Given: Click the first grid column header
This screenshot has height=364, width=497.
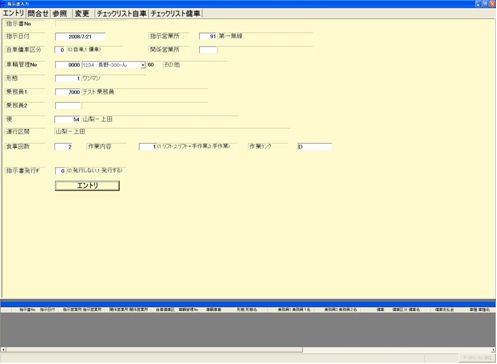Looking at the screenshot, I should pyautogui.click(x=27, y=310).
